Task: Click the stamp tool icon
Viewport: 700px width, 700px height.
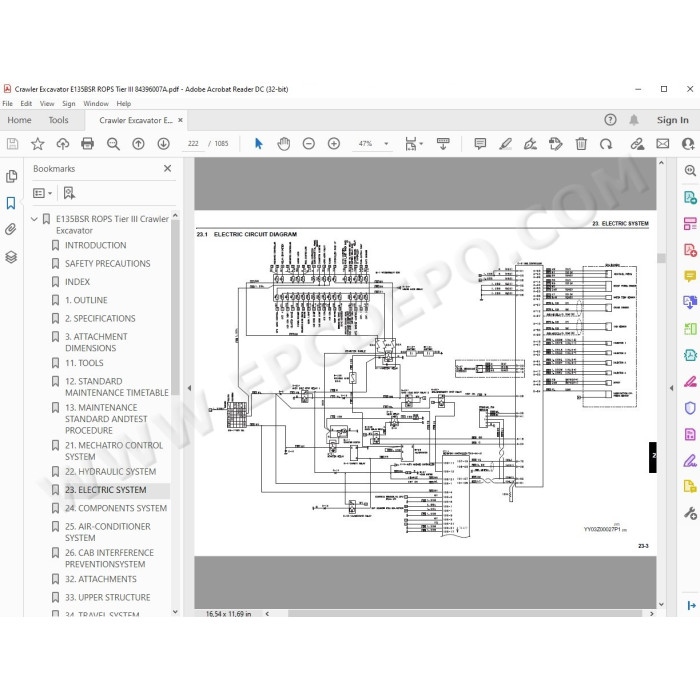Action: 555,144
